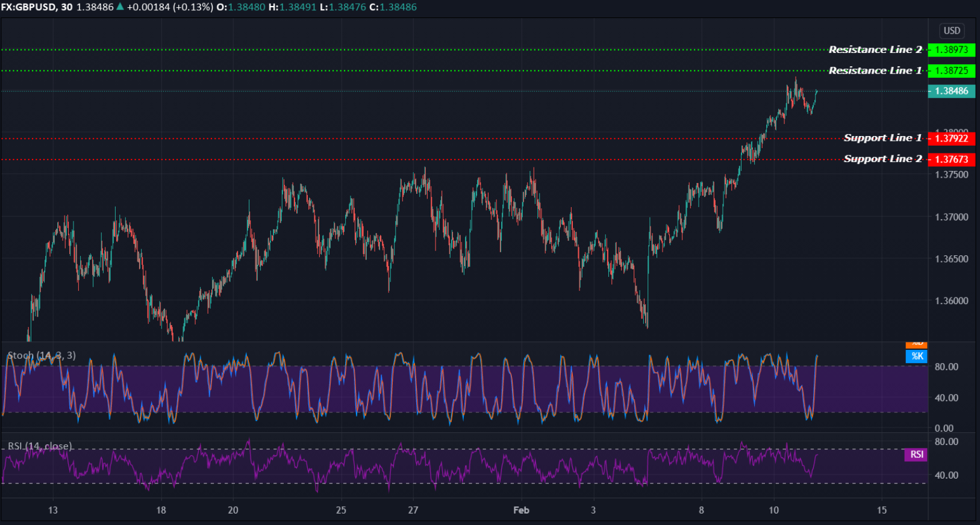Click the green 1.38725 price tag
This screenshot has width=980, height=525.
click(952, 71)
